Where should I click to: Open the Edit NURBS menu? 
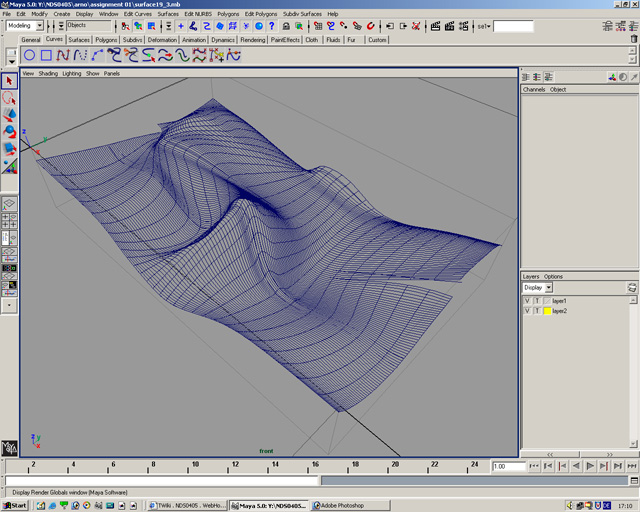click(x=198, y=13)
